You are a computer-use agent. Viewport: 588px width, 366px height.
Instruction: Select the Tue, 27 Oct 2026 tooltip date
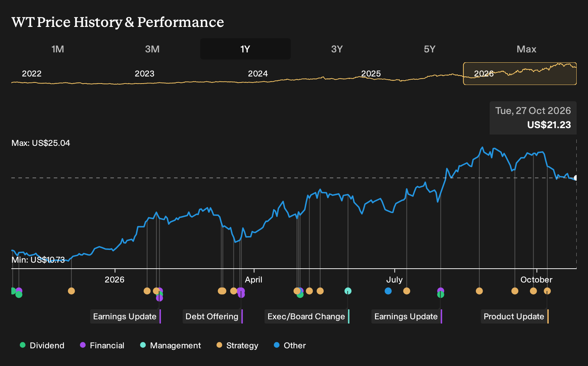(x=533, y=111)
